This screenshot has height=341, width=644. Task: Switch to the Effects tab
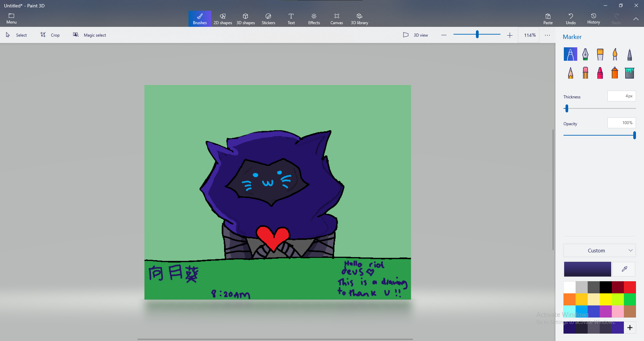[x=314, y=19]
